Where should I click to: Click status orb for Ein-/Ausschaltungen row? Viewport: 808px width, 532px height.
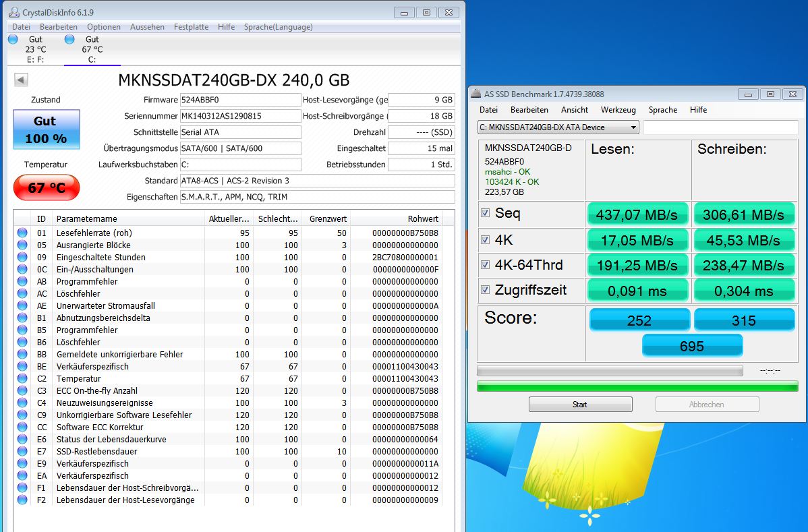click(22, 269)
